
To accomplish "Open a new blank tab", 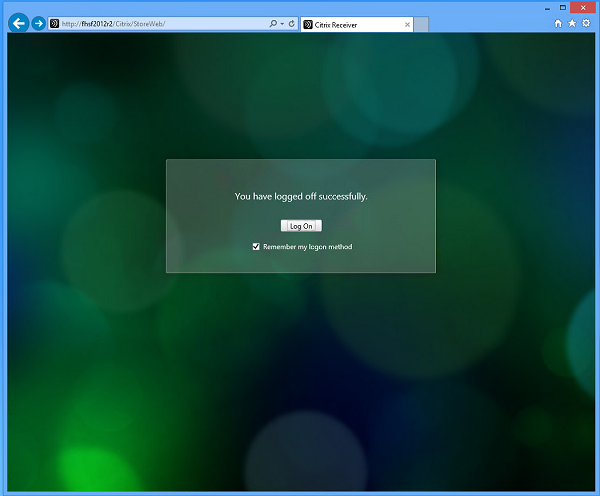I will click(x=421, y=23).
